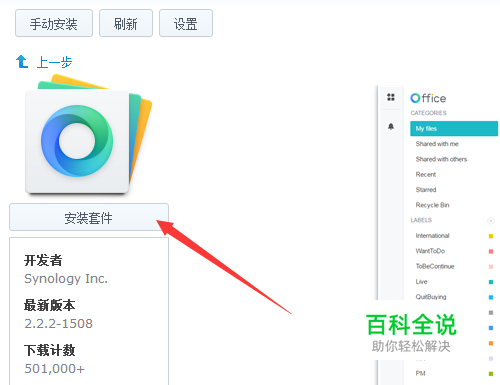Open Recent category
The image size is (500, 385).
click(426, 174)
